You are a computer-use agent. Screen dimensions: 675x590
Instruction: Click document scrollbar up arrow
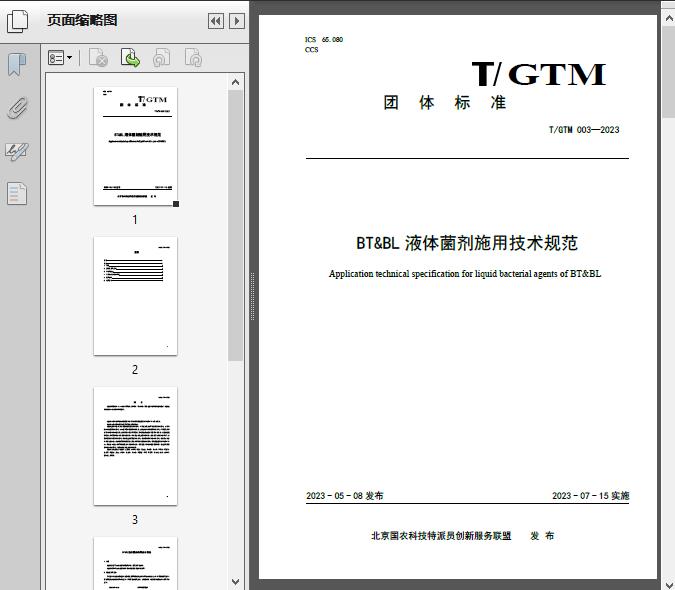tap(667, 23)
